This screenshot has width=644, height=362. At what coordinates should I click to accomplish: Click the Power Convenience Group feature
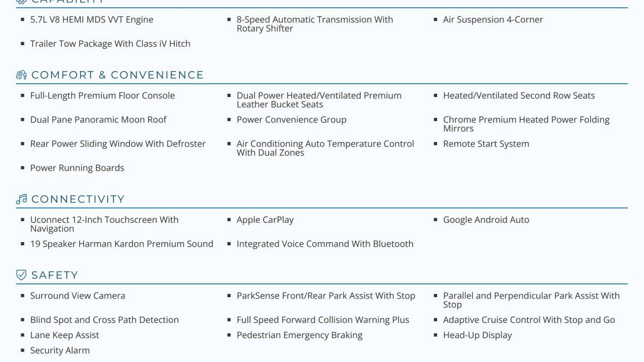click(291, 119)
